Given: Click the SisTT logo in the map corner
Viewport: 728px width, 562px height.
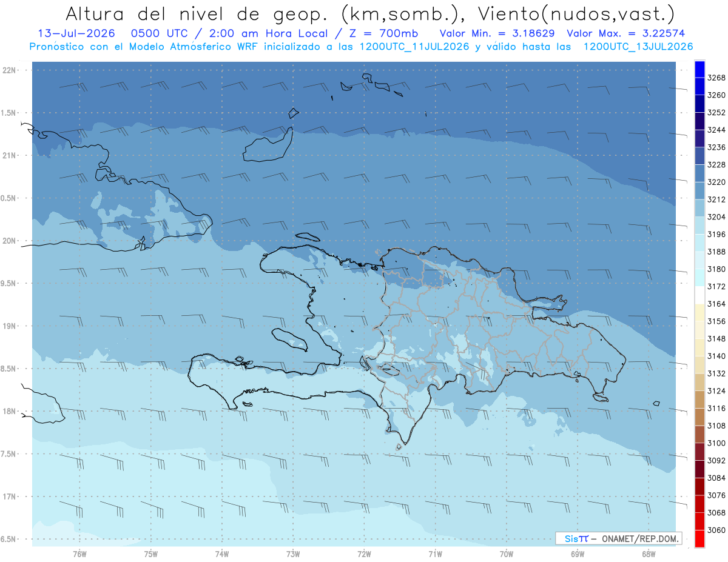Looking at the screenshot, I should (576, 538).
